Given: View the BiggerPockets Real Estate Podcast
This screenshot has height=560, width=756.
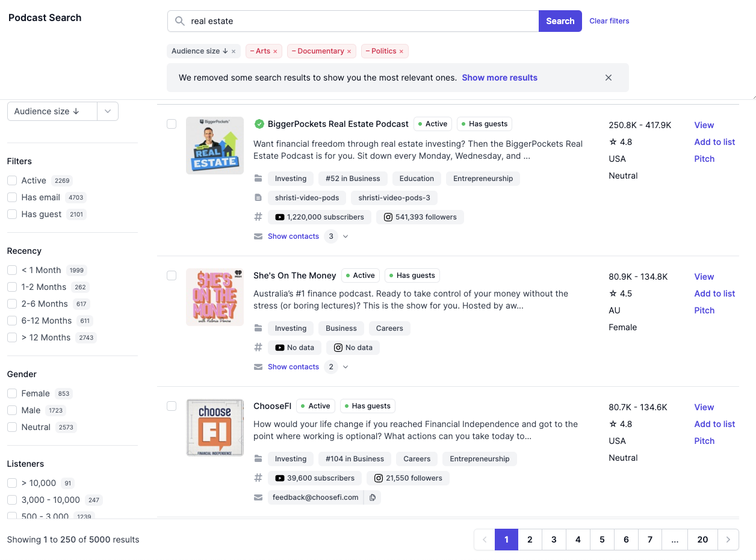Looking at the screenshot, I should pyautogui.click(x=704, y=125).
